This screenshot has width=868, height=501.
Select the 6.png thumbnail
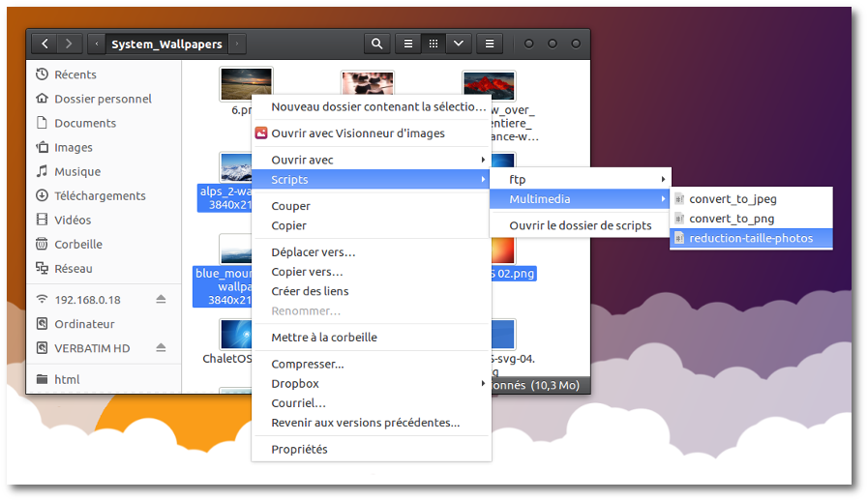point(246,83)
